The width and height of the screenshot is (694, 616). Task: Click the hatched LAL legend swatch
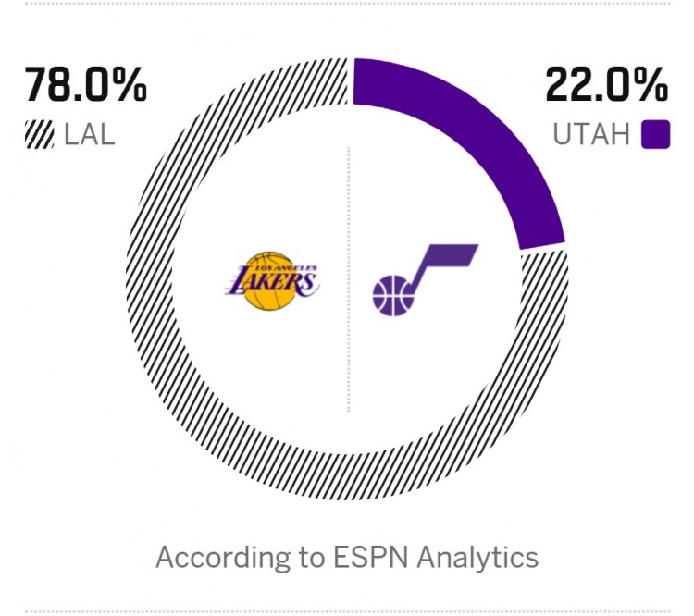coord(40,135)
